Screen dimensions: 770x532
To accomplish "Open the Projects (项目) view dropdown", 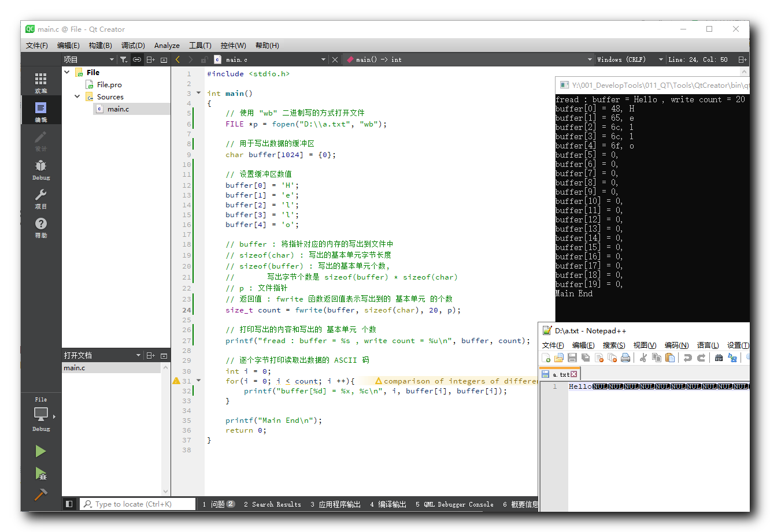I will click(112, 59).
